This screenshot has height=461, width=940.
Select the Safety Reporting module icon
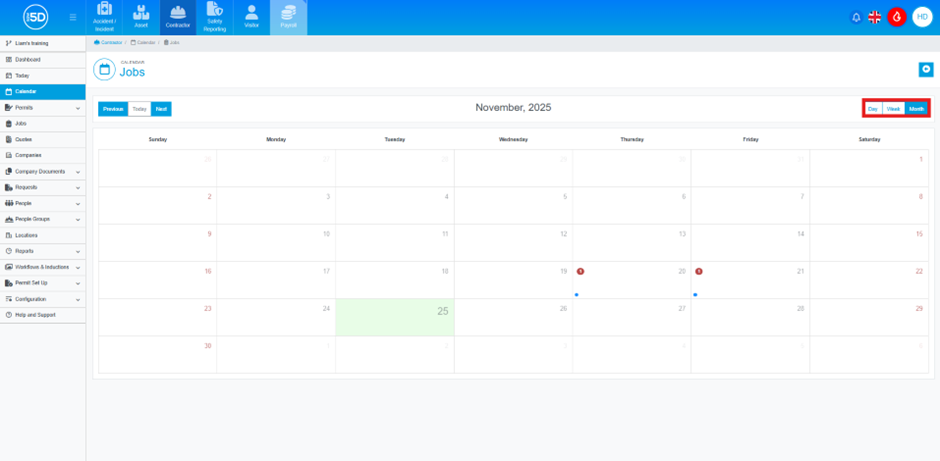(x=214, y=17)
